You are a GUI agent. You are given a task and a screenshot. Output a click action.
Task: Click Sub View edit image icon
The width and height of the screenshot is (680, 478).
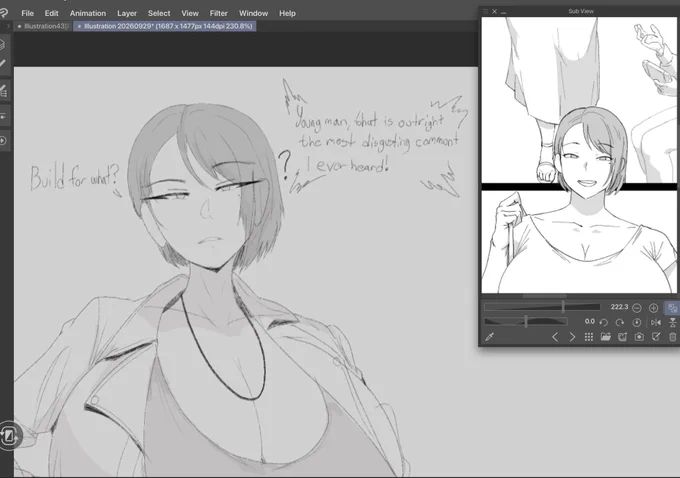[x=656, y=337]
